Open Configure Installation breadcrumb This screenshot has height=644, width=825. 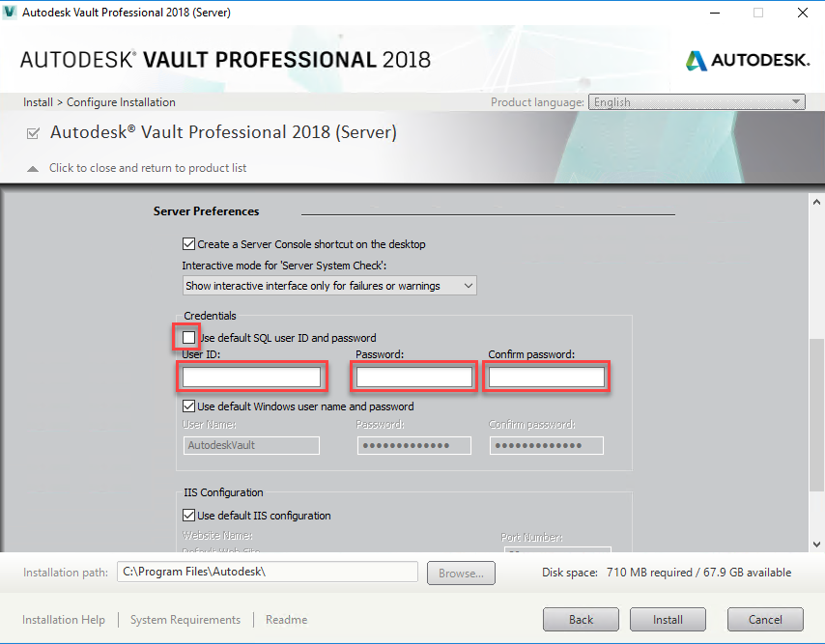tap(121, 101)
